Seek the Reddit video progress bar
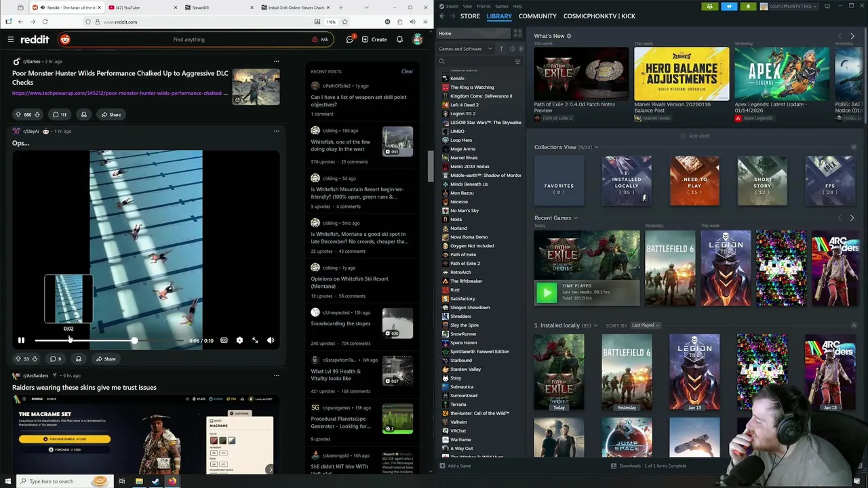Viewport: 868px width, 488px height. click(x=109, y=340)
